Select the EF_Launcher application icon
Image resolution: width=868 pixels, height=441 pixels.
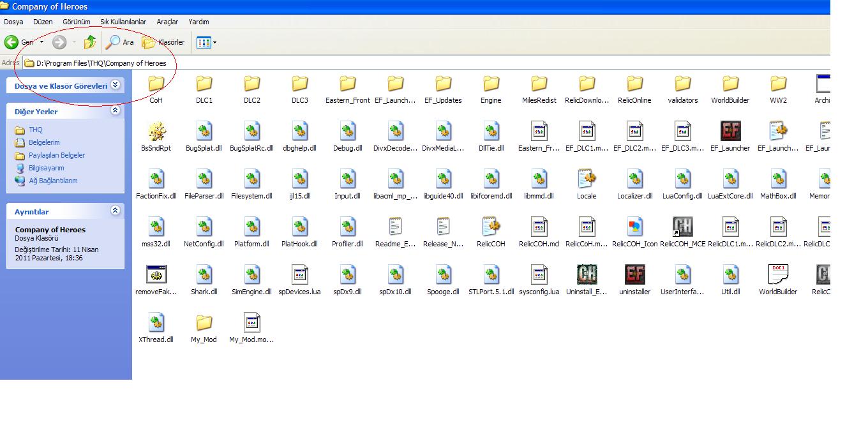730,137
